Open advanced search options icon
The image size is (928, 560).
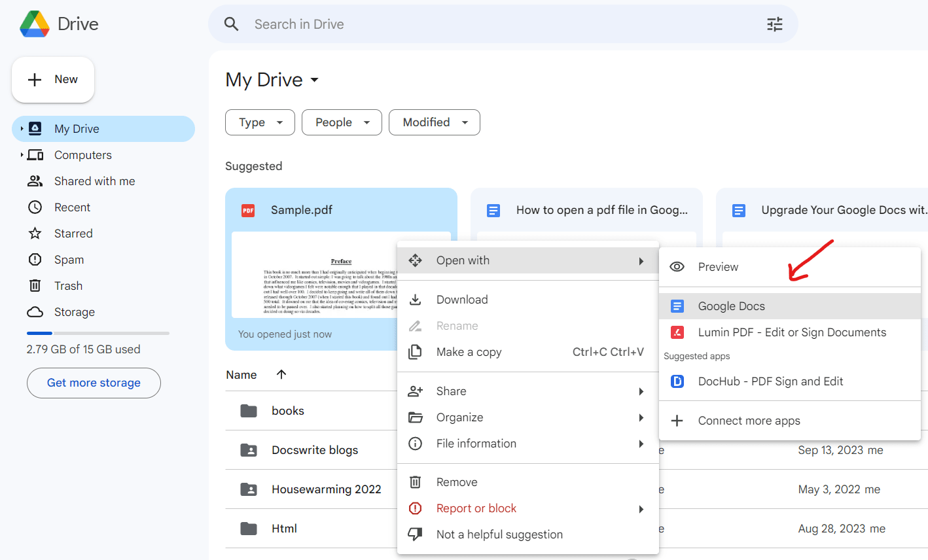(x=774, y=24)
